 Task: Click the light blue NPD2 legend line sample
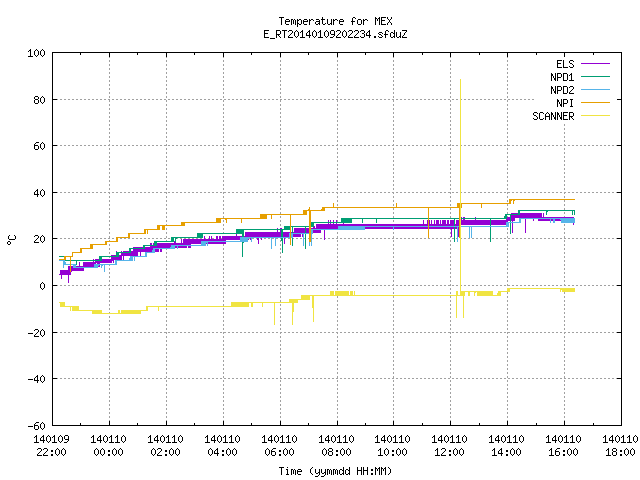pos(595,90)
